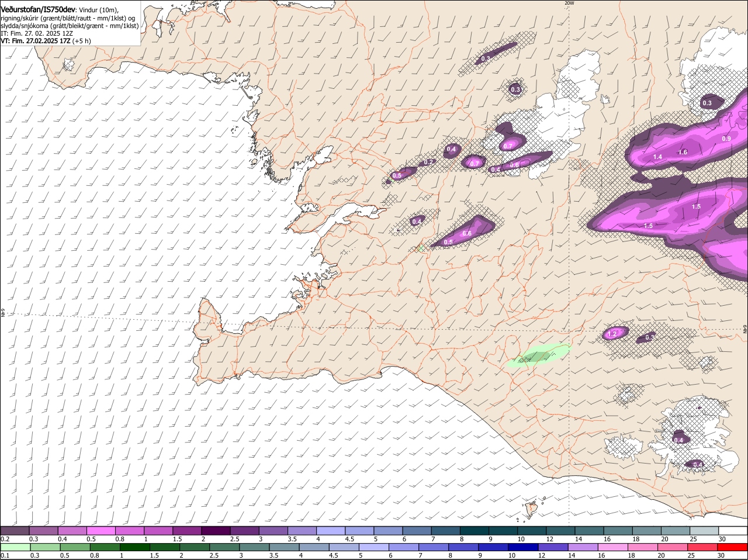Select the 25 rain legend swatch
The image size is (748, 560).
702,547
